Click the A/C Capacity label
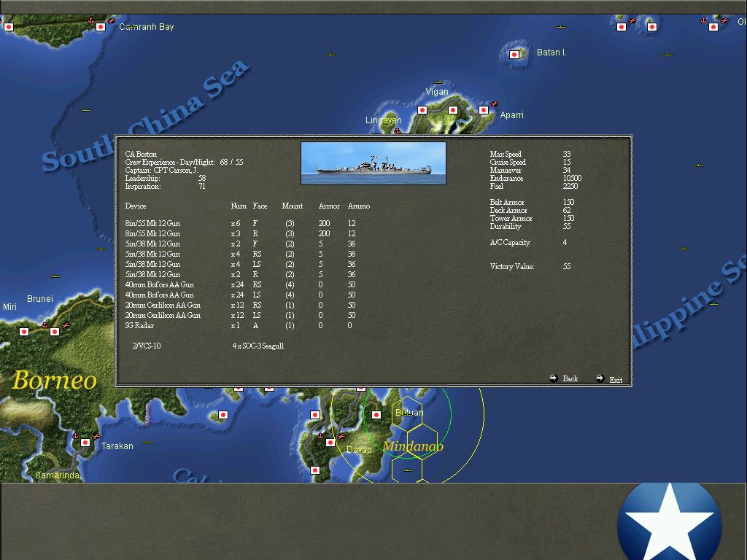The image size is (747, 560). [510, 242]
